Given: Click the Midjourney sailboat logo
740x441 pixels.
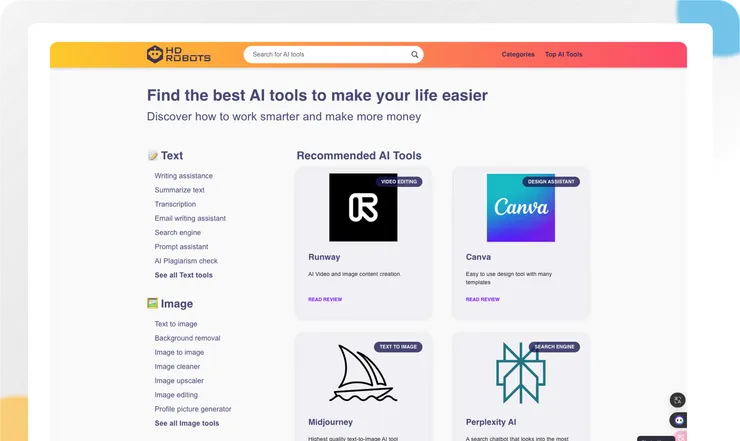Looking at the screenshot, I should coord(363,372).
